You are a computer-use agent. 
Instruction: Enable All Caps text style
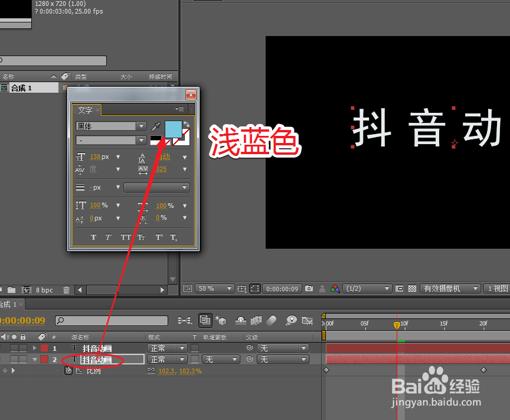click(x=126, y=237)
